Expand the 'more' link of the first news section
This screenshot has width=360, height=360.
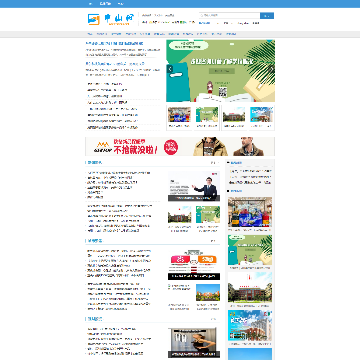click(213, 163)
